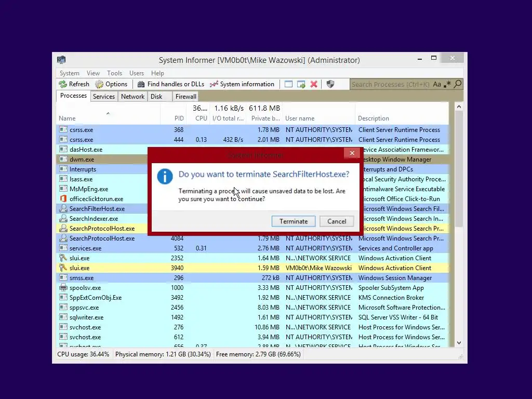The width and height of the screenshot is (532, 399).
Task: Click the find window and thread icon
Action: point(301,84)
